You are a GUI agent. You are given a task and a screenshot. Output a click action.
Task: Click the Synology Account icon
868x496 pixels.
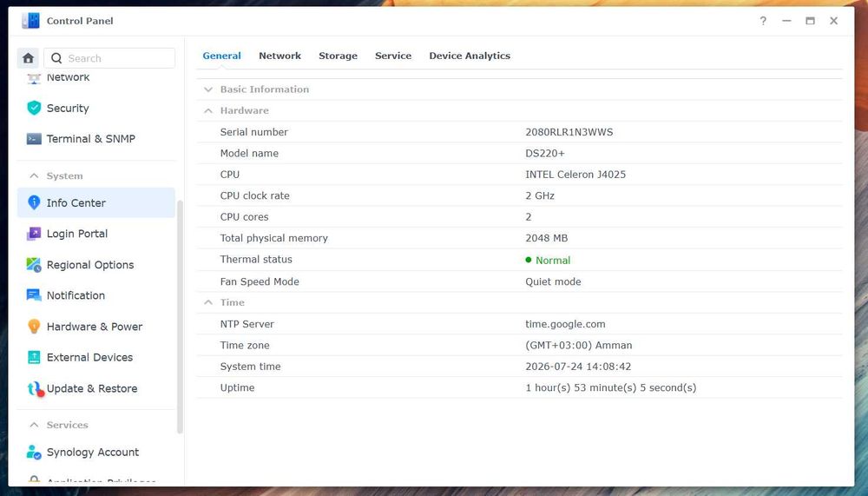(34, 453)
